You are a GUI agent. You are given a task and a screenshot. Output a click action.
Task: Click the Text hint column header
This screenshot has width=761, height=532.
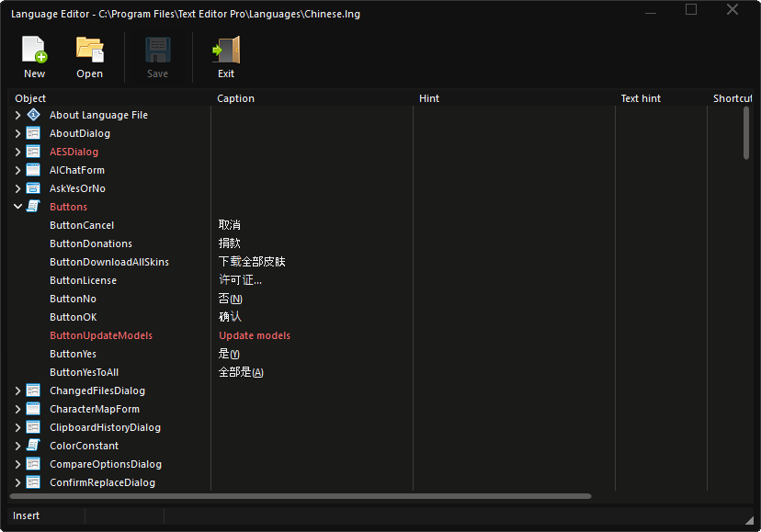click(661, 98)
